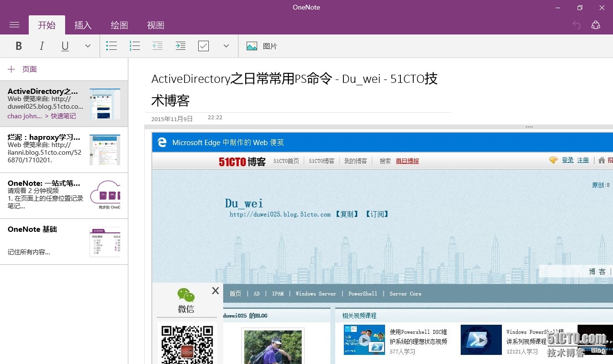Open the 烂泥：haproxy学习 page
Viewport: 613px width, 364px height.
(64, 149)
